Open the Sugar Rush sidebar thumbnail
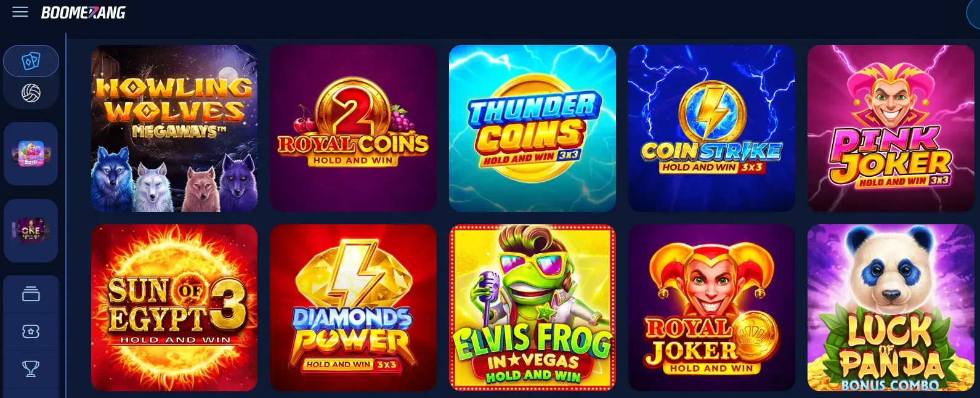Image resolution: width=980 pixels, height=398 pixels. pos(31,153)
